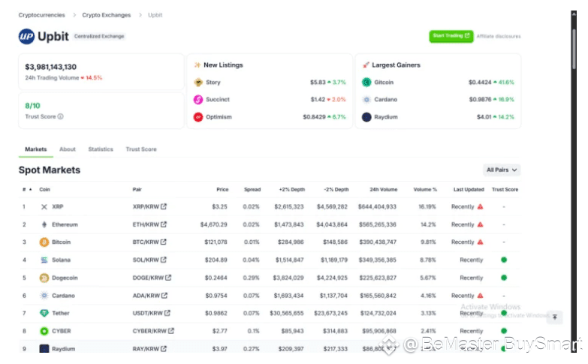The image size is (588, 364).
Task: Switch to the Markets tab
Action: 36,149
